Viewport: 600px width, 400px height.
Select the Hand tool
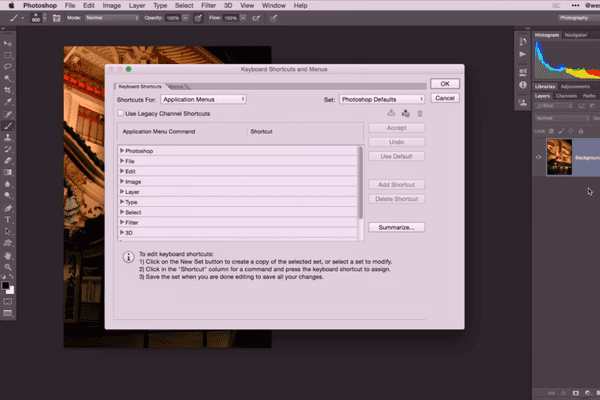point(8,255)
